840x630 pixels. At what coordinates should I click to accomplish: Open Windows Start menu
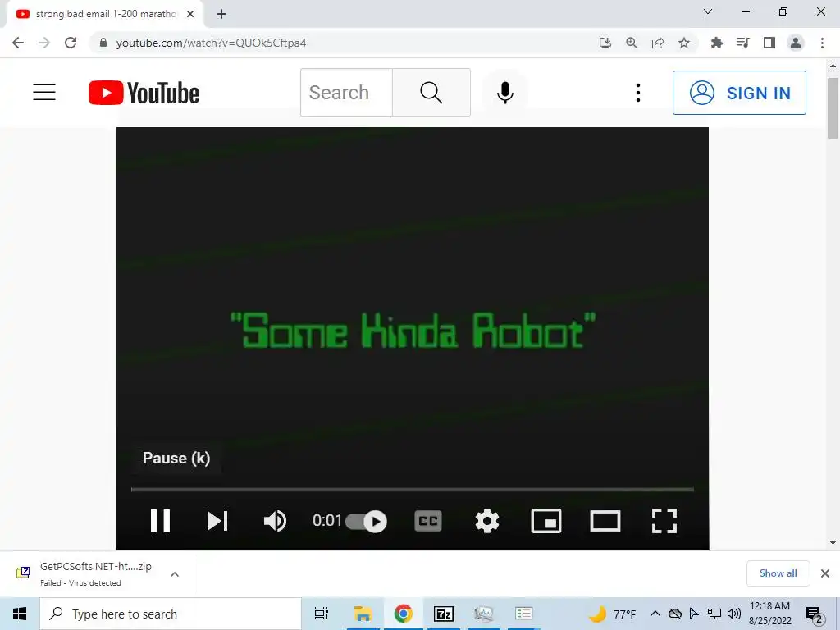pyautogui.click(x=20, y=614)
